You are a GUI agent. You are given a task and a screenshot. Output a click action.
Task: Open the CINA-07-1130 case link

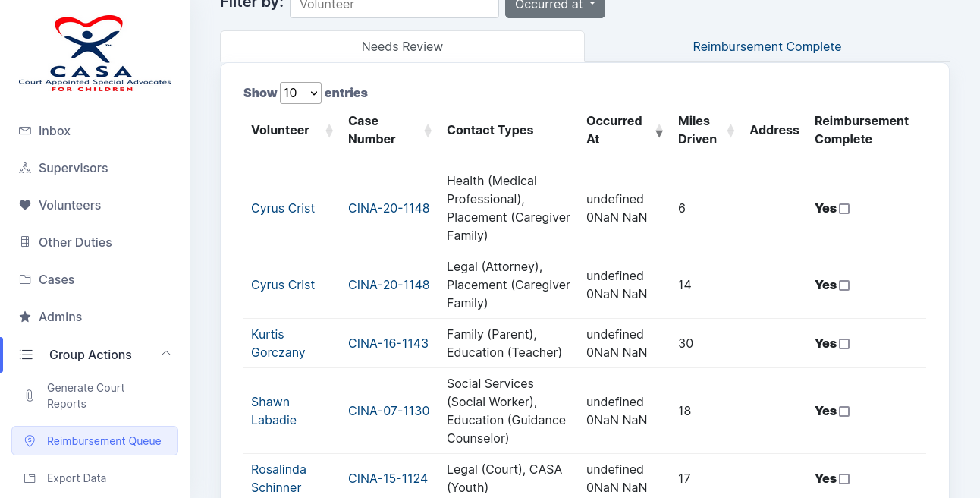388,411
